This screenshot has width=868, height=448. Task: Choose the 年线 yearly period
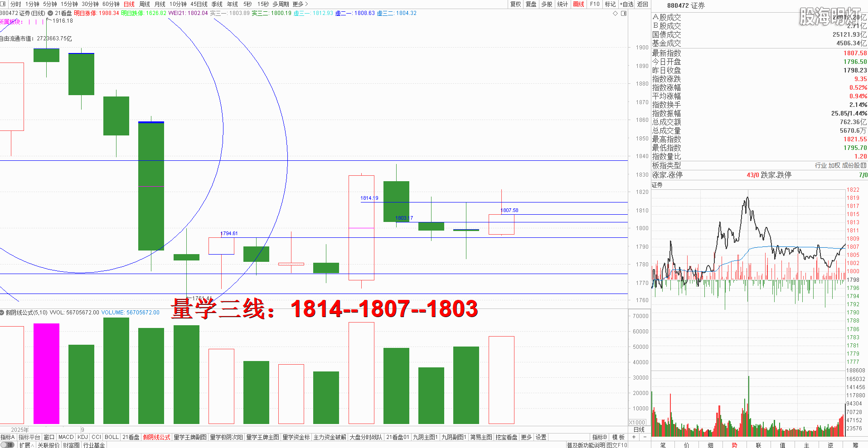pos(233,4)
